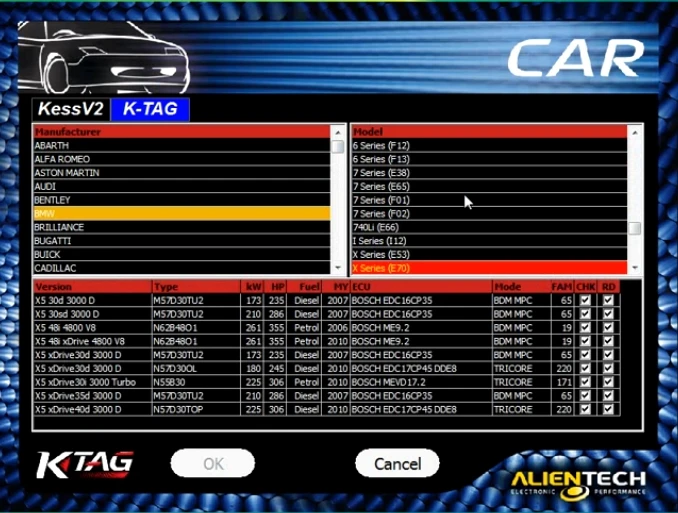This screenshot has width=678, height=513.
Task: Pick model 740Li (E66)
Action: point(489,227)
